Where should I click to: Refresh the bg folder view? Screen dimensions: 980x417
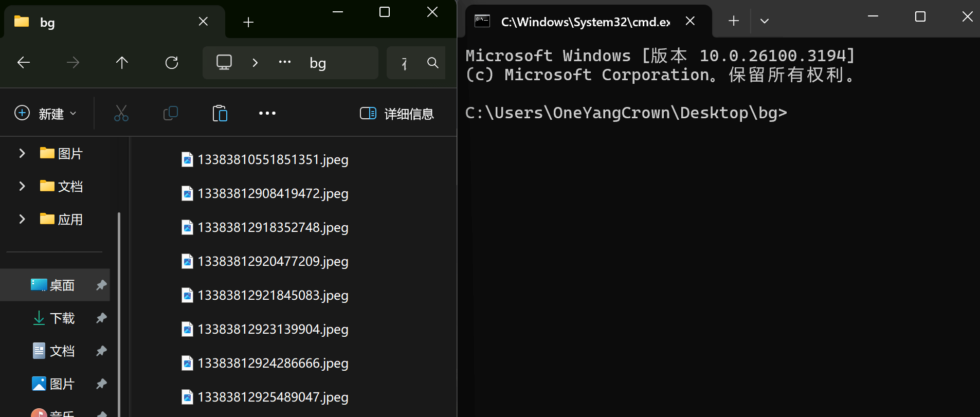[x=172, y=63]
